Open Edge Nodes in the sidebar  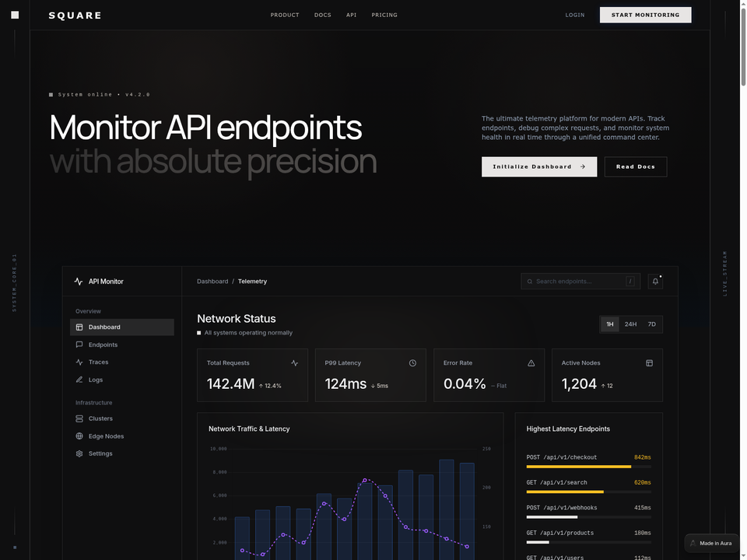coord(122,436)
